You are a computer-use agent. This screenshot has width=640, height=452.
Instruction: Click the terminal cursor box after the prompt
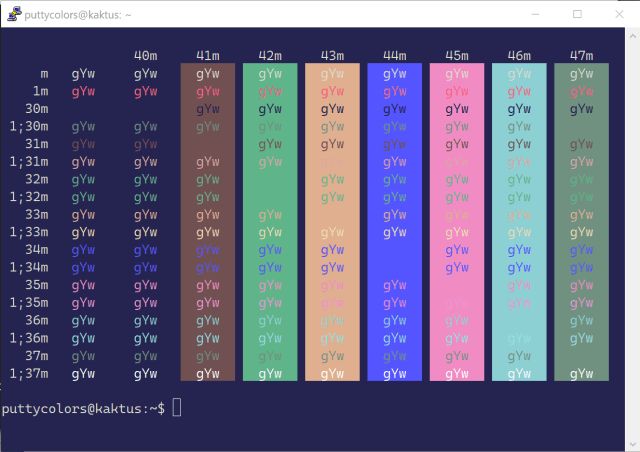(x=177, y=407)
